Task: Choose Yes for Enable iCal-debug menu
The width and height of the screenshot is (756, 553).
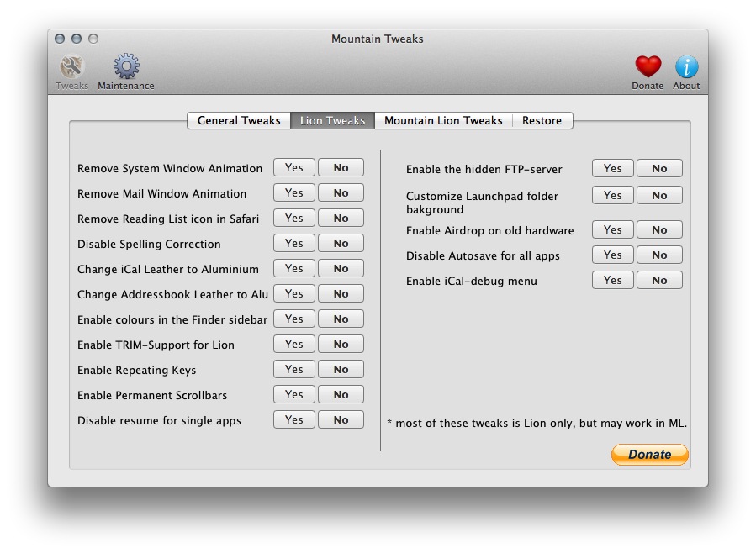Action: 613,280
